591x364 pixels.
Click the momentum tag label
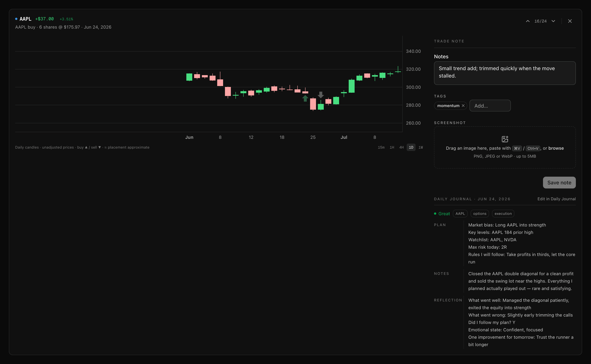pos(448,106)
